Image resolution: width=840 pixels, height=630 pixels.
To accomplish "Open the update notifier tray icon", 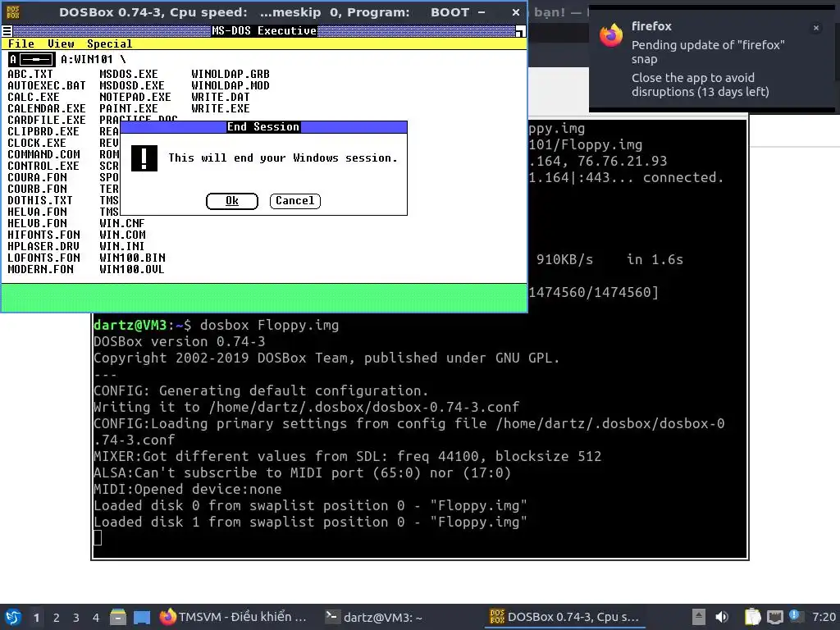I will (x=795, y=616).
